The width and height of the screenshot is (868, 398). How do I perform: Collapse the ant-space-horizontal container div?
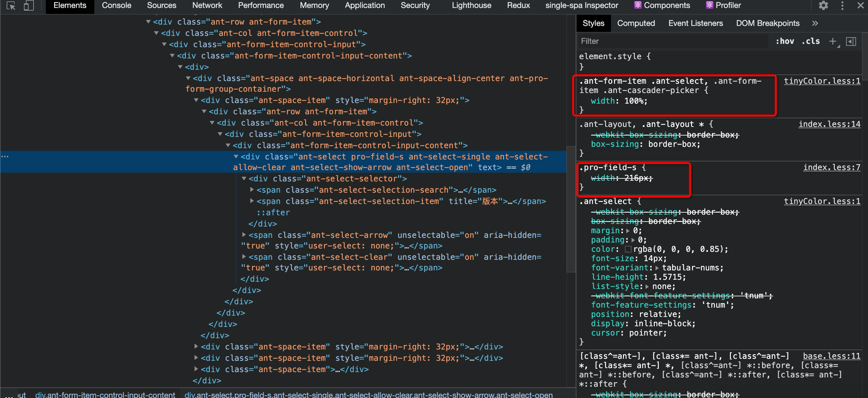188,78
